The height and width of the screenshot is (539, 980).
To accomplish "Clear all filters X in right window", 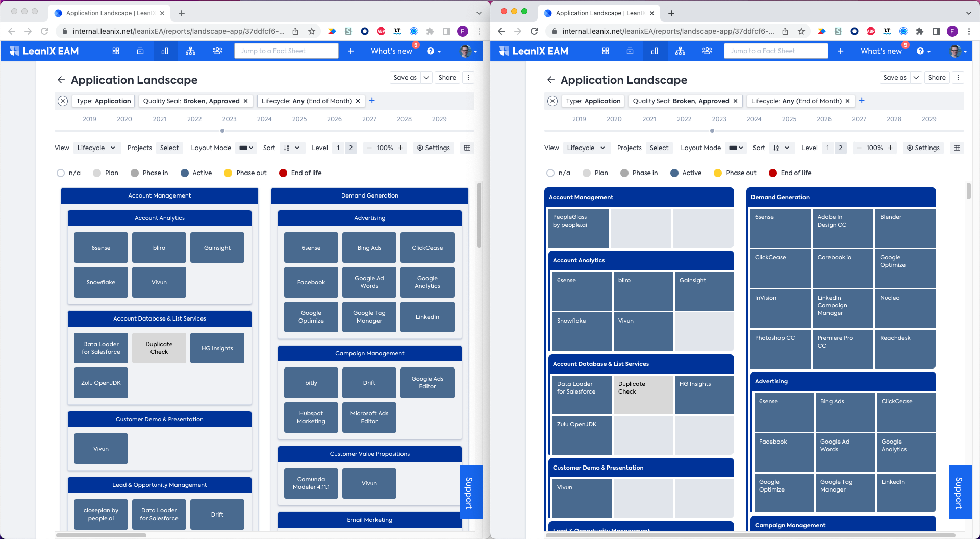I will (x=552, y=101).
